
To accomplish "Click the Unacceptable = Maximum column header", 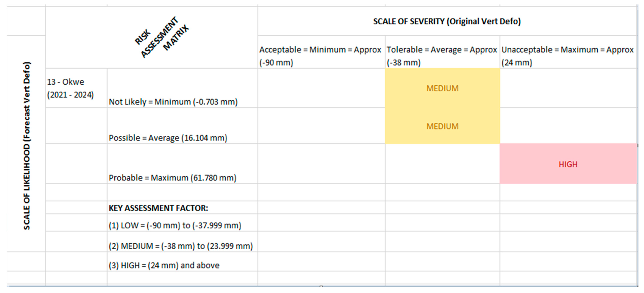I will (x=568, y=56).
